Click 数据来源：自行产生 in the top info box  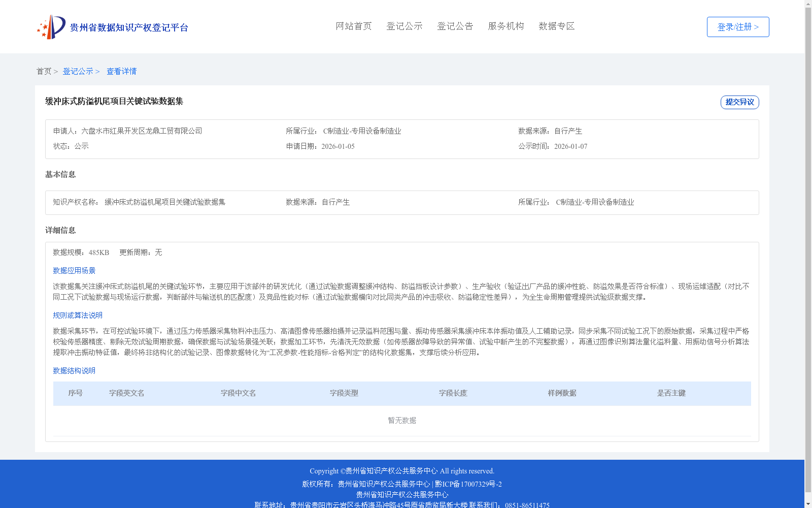(x=550, y=131)
